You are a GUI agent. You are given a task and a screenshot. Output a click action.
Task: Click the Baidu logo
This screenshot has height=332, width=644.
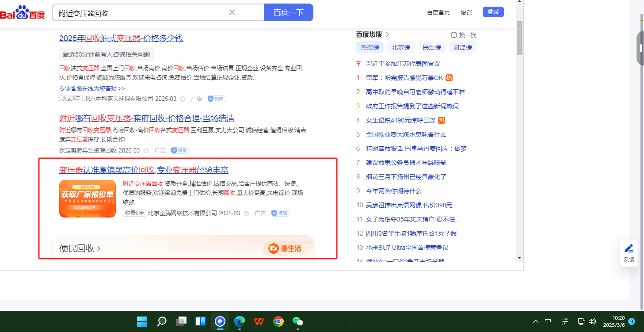point(23,13)
